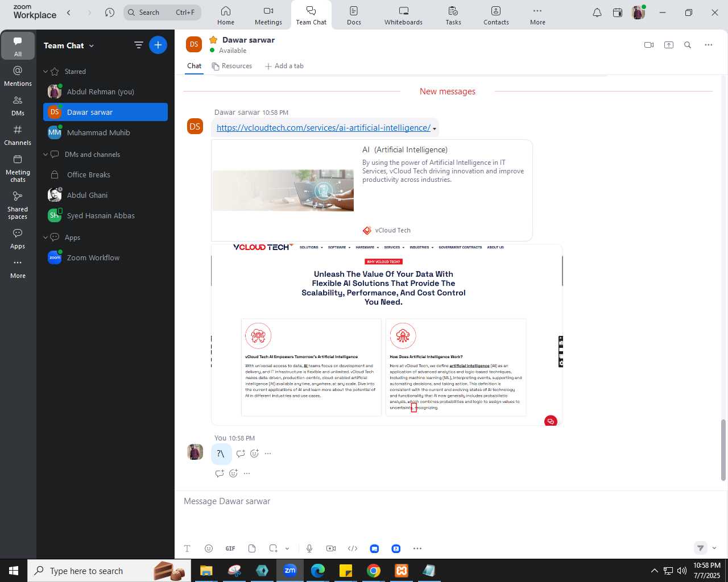This screenshot has width=728, height=582.
Task: Collapse the Starred section
Action: pyautogui.click(x=45, y=72)
